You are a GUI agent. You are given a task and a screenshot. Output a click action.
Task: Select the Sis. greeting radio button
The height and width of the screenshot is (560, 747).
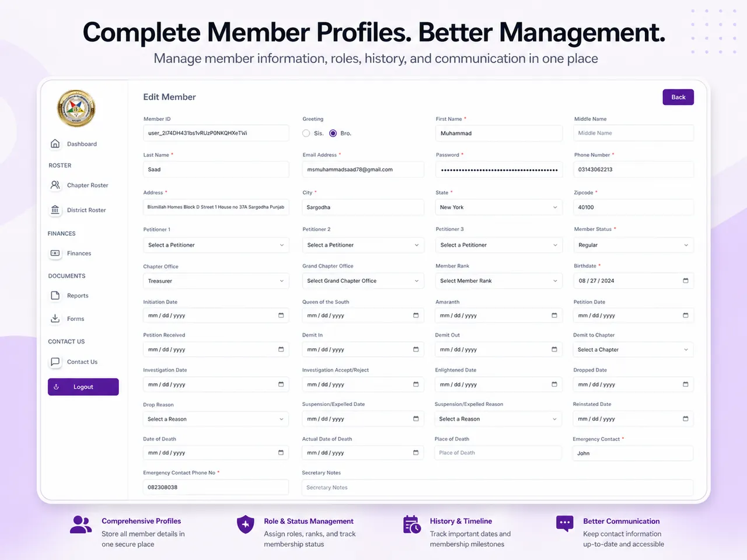tap(306, 133)
